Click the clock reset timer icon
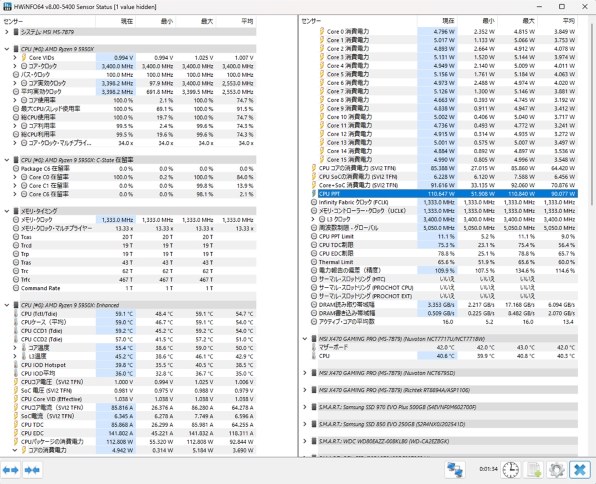 click(x=510, y=470)
